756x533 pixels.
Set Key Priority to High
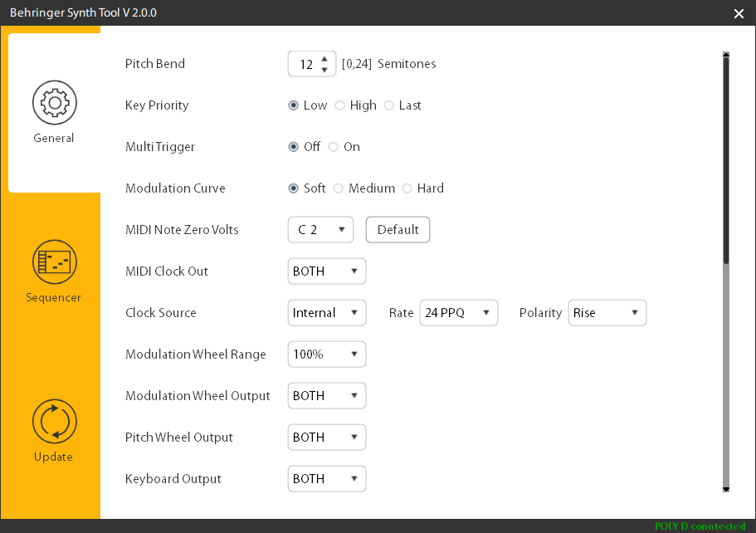click(340, 105)
